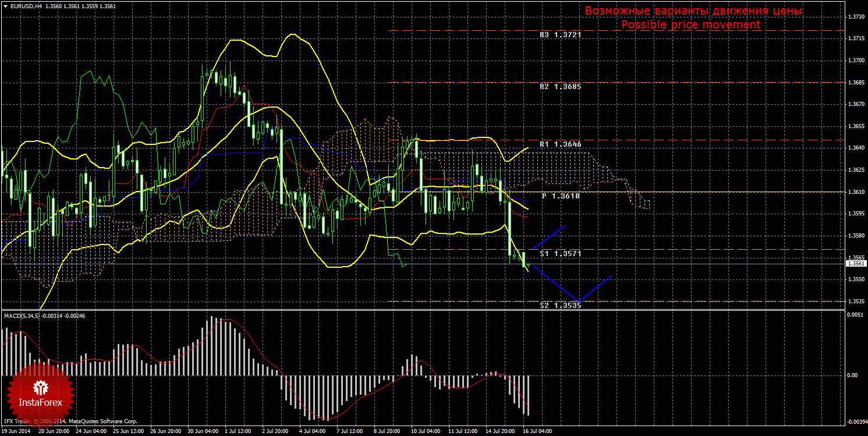This screenshot has width=868, height=436.
Task: Click the 1.3595 price scale value
Action: coord(856,214)
